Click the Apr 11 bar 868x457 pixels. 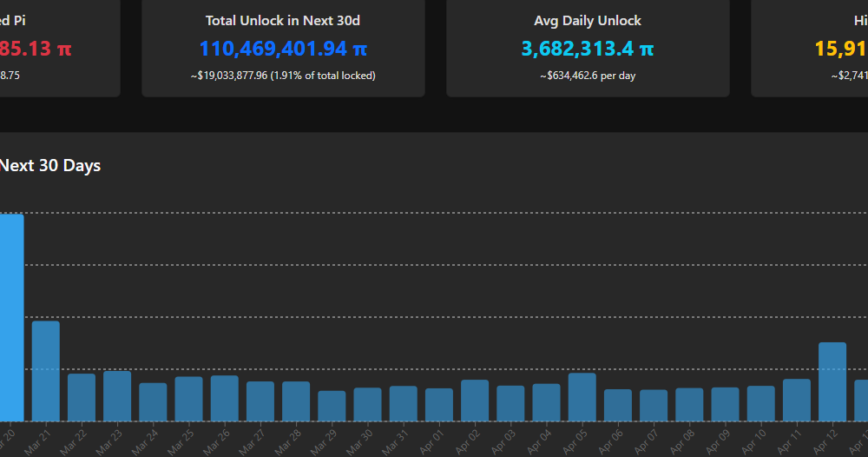[797, 400]
